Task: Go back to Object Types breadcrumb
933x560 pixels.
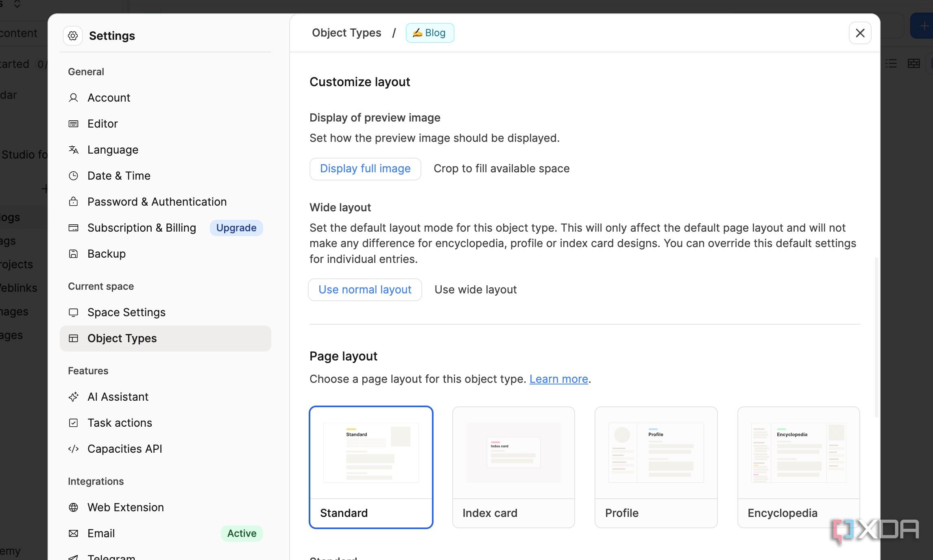Action: pyautogui.click(x=346, y=33)
